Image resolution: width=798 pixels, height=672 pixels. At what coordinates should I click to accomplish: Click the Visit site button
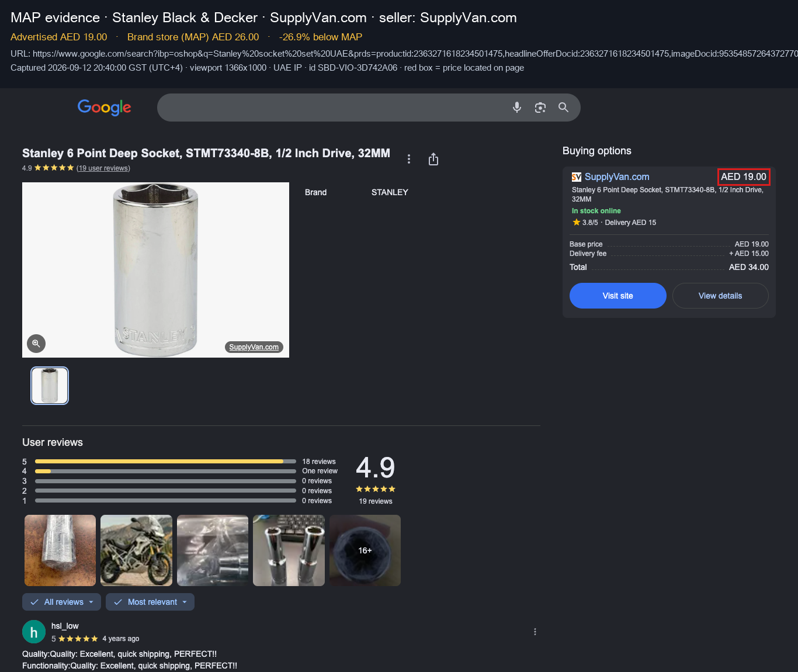click(x=618, y=296)
